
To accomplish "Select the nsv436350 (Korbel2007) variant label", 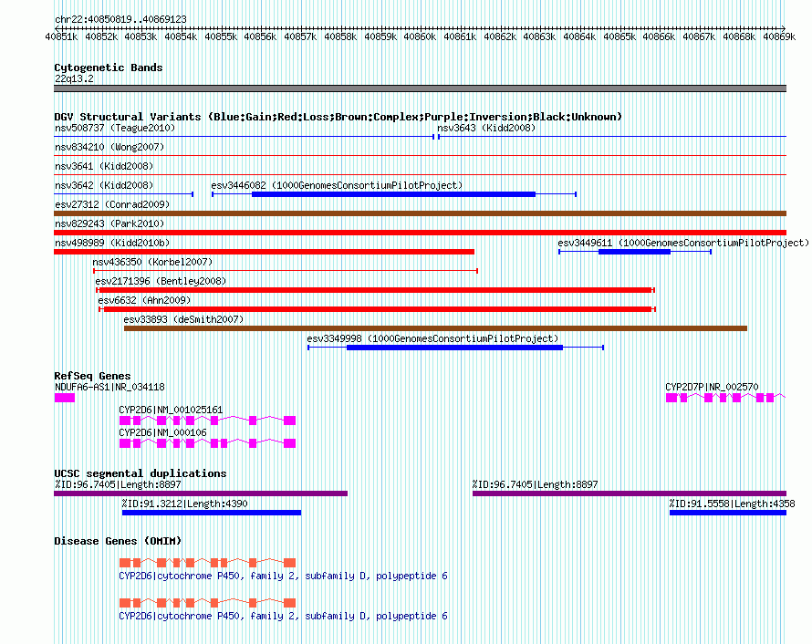I will (x=152, y=262).
